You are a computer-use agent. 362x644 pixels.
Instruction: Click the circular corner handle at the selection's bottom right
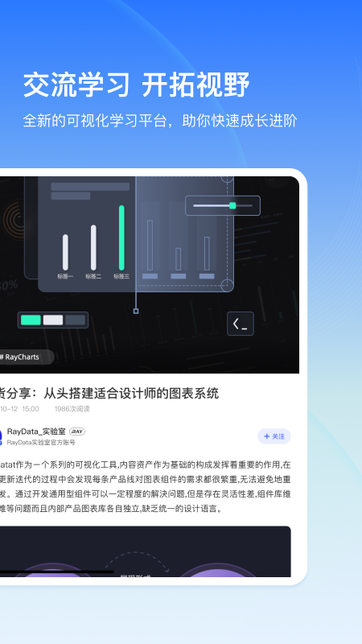click(x=228, y=285)
